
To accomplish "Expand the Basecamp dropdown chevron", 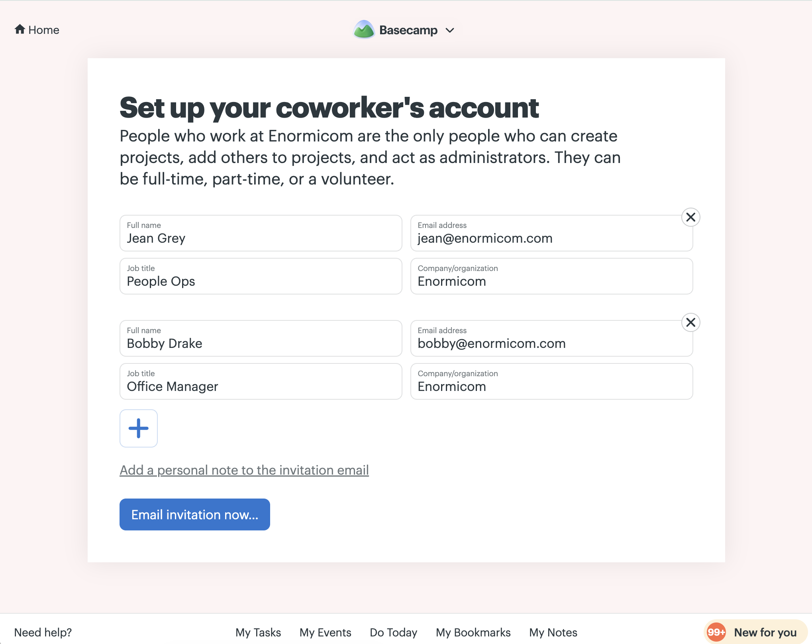I will click(x=450, y=30).
